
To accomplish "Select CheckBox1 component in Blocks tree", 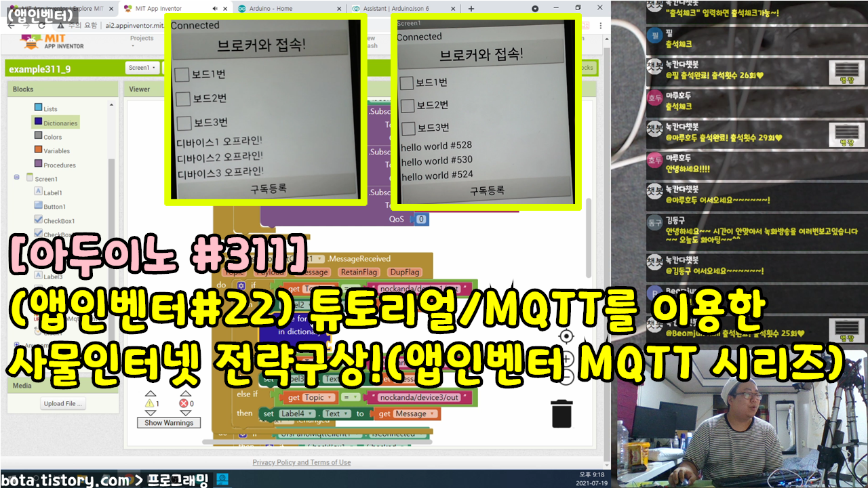I will click(54, 220).
